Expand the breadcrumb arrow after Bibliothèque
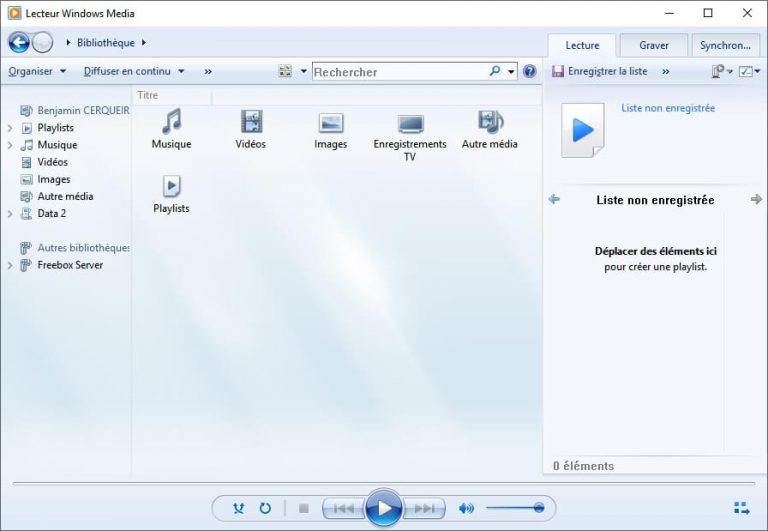This screenshot has height=531, width=768. point(144,43)
